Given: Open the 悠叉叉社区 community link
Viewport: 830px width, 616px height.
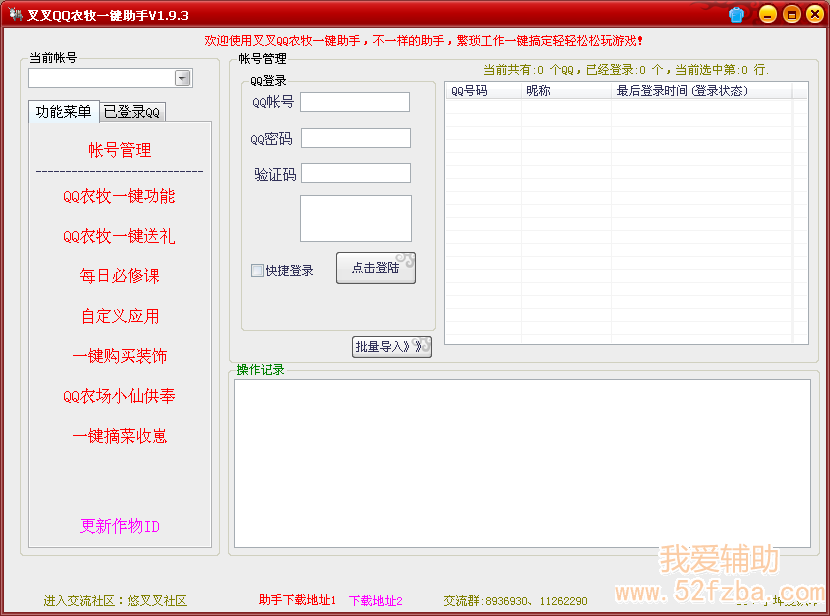Looking at the screenshot, I should pyautogui.click(x=157, y=601).
